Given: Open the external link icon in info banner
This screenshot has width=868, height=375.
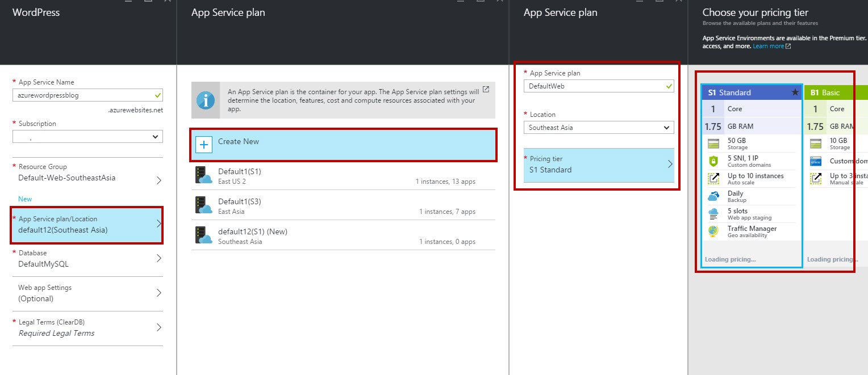Looking at the screenshot, I should pos(486,90).
